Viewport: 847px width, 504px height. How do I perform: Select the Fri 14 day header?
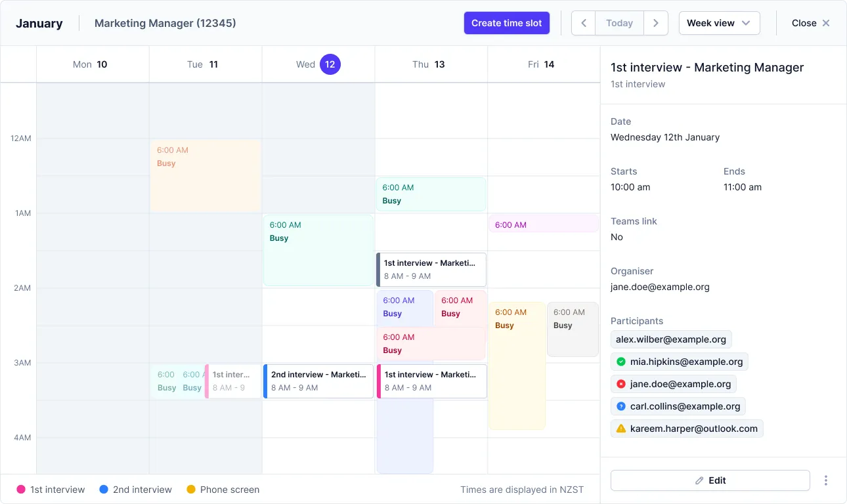[542, 64]
